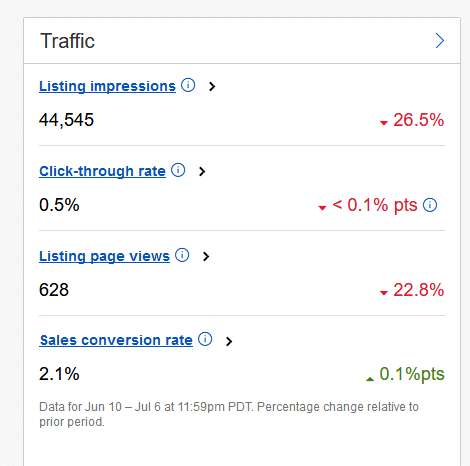Click the green 0.1%pts increase indicator

click(x=405, y=374)
